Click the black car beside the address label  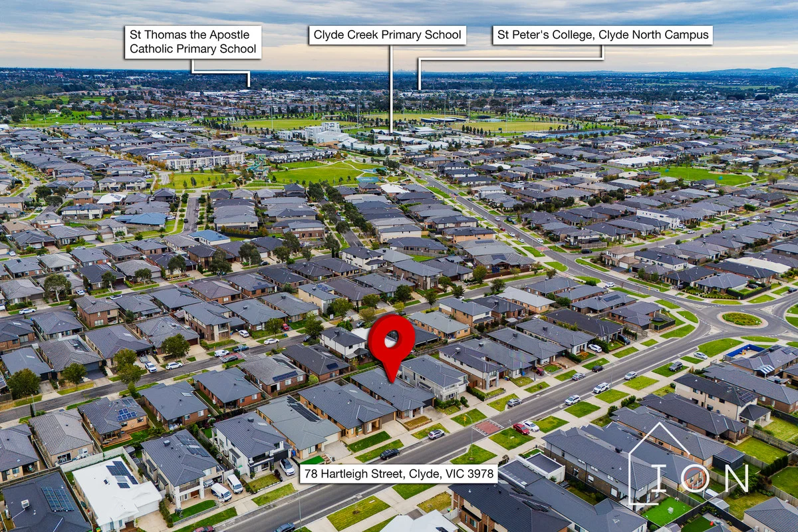pos(390,454)
